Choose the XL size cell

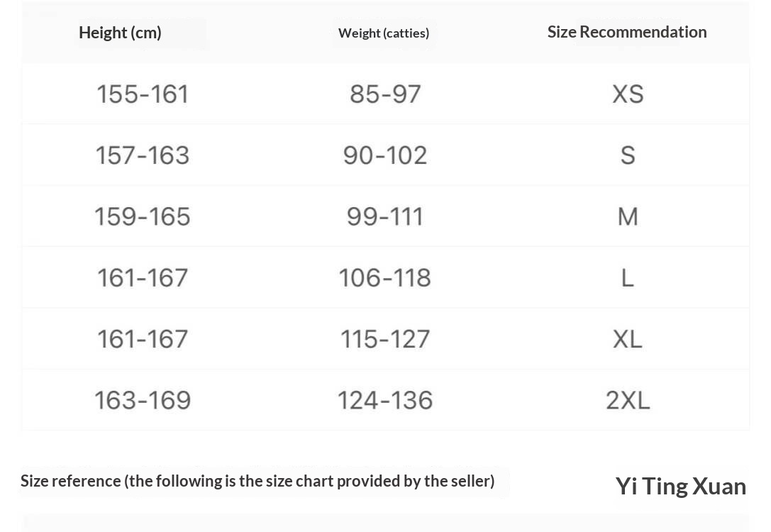(628, 339)
